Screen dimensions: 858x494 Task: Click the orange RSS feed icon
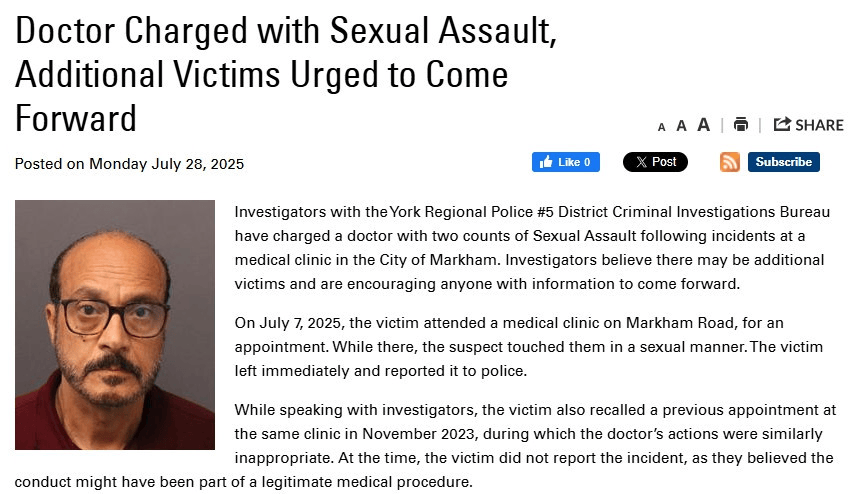730,162
